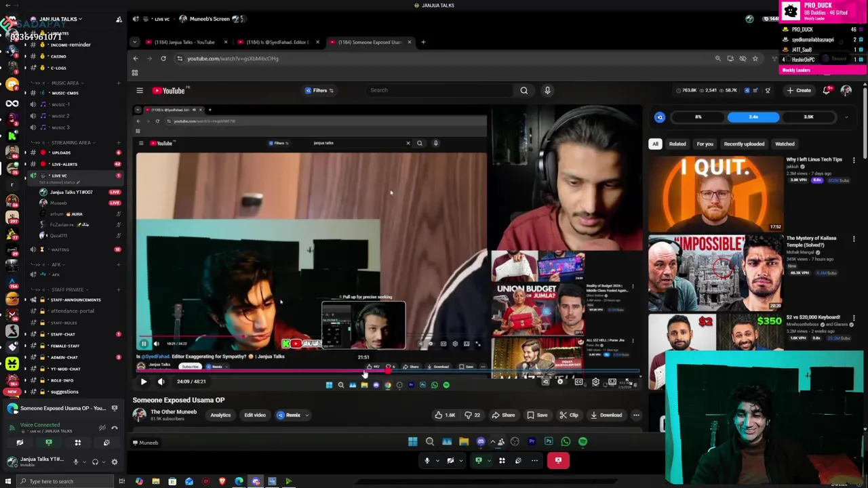Viewport: 868px width, 488px height.
Task: Switch to Janjua Talks - YouTube browser tab
Action: (x=185, y=42)
